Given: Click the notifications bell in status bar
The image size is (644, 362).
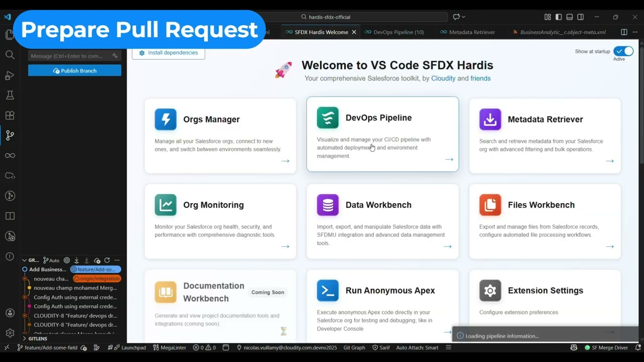Looking at the screenshot, I should [637, 347].
